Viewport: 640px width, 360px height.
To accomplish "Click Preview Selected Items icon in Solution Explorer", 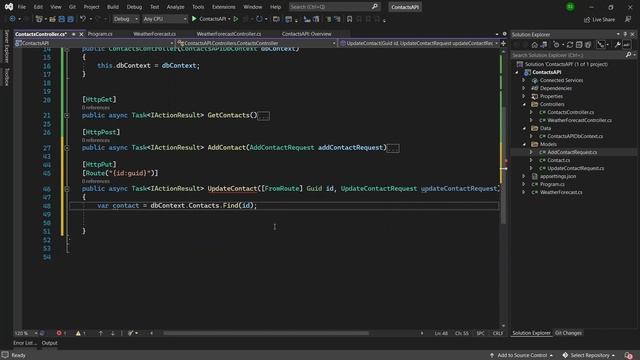I will point(627,45).
